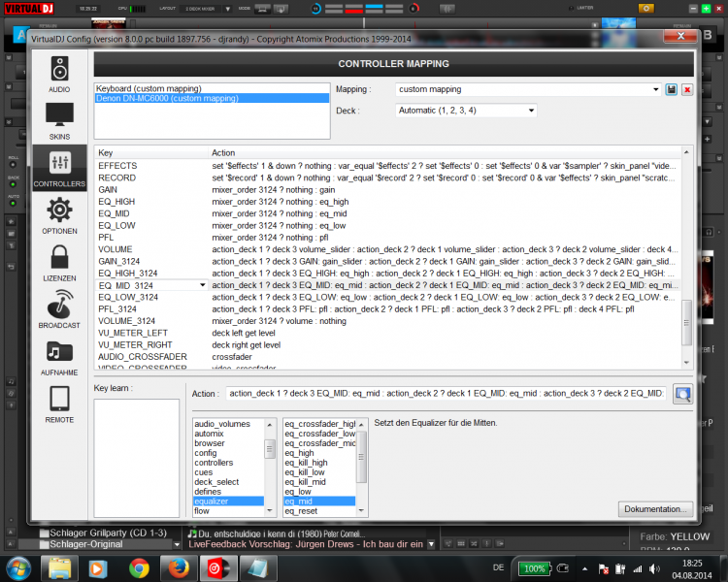Click the Dokumentation... button
Screen dimensions: 728x582
[x=655, y=509]
